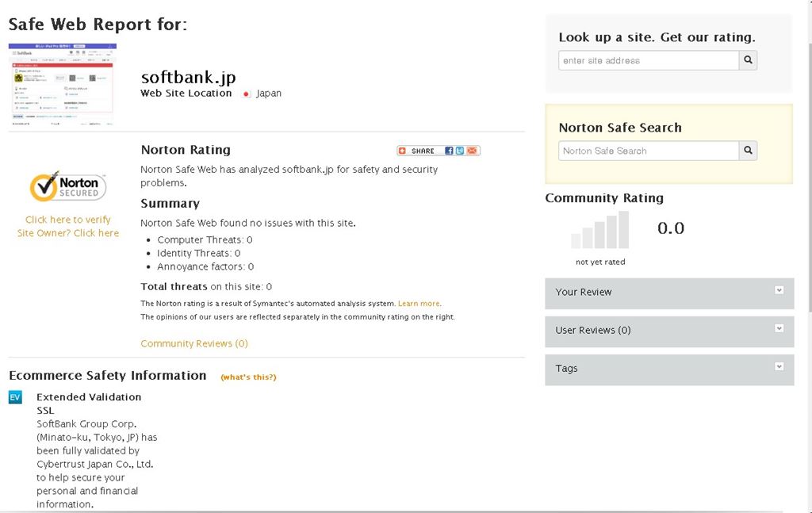Open the 'what's this?' link
812x513 pixels.
tap(248, 377)
